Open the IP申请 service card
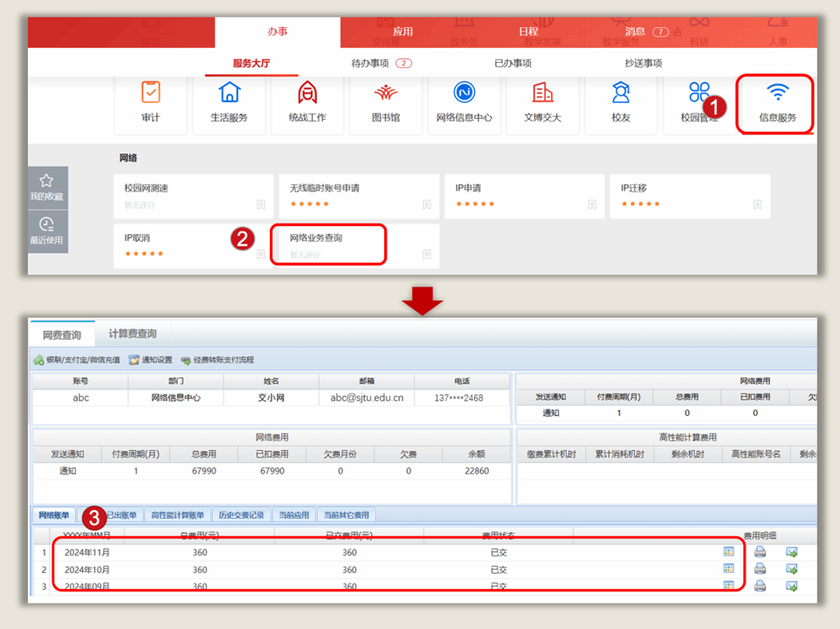The image size is (840, 629). 468,188
